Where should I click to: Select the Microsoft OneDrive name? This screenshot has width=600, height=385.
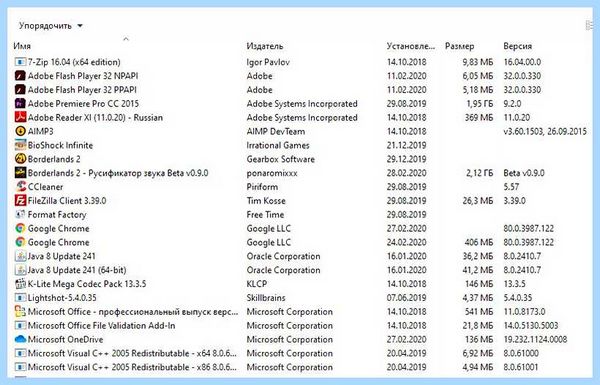(65, 339)
